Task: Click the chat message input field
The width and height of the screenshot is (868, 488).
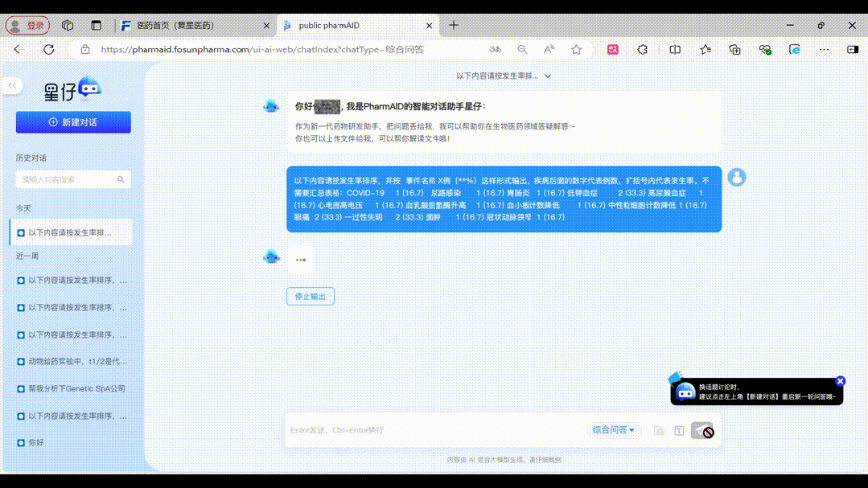Action: pos(434,430)
